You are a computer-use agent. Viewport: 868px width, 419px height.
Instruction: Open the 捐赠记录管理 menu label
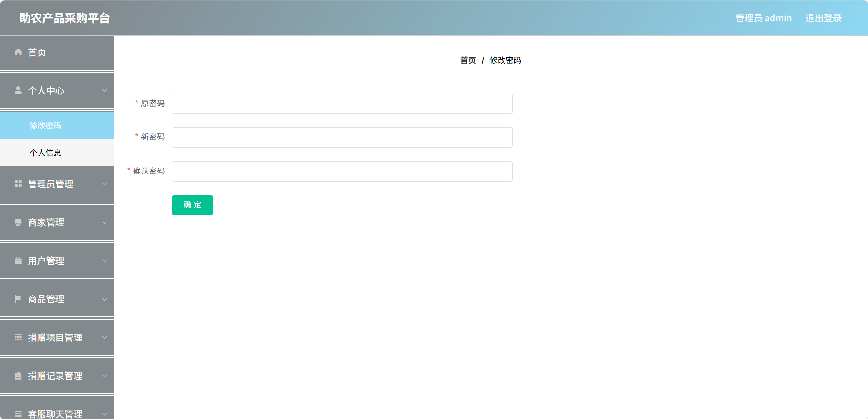(x=55, y=375)
